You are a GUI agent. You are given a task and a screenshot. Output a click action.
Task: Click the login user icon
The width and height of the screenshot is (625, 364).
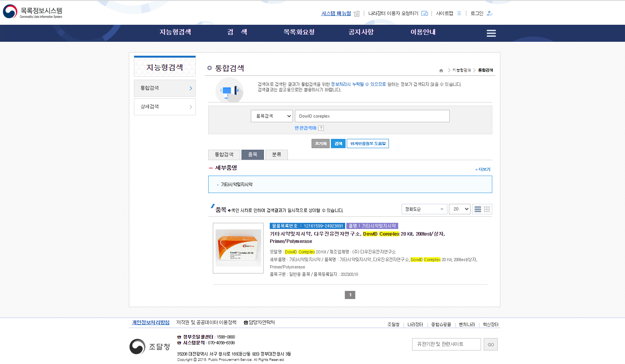point(490,13)
